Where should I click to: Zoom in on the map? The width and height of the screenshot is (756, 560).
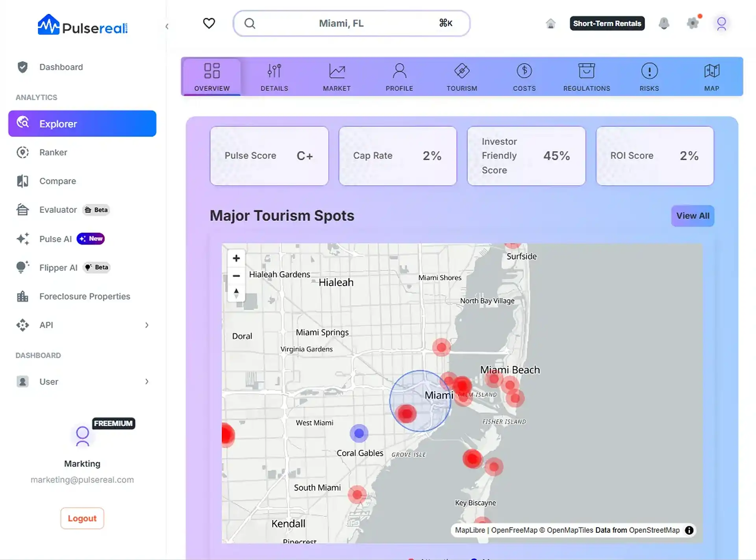tap(236, 258)
